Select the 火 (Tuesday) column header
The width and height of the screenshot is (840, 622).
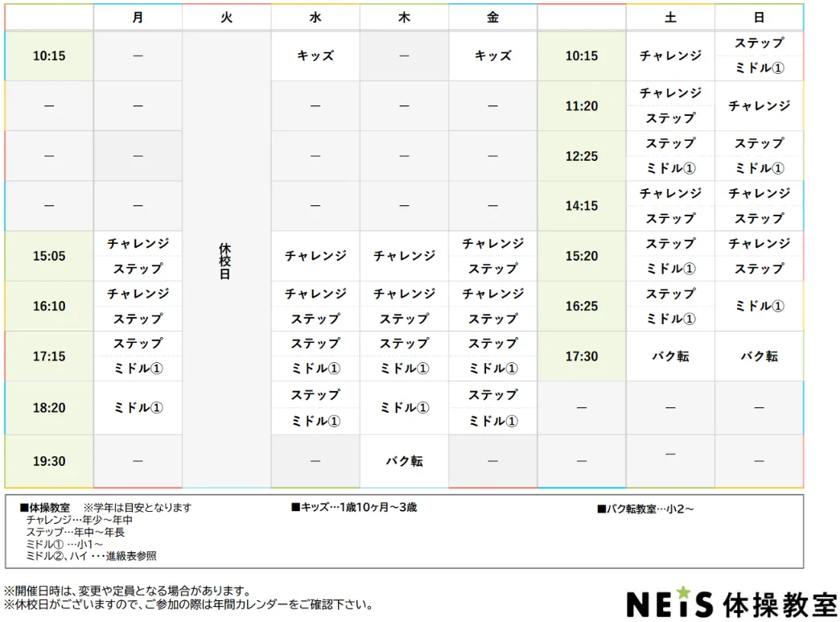pos(226,17)
